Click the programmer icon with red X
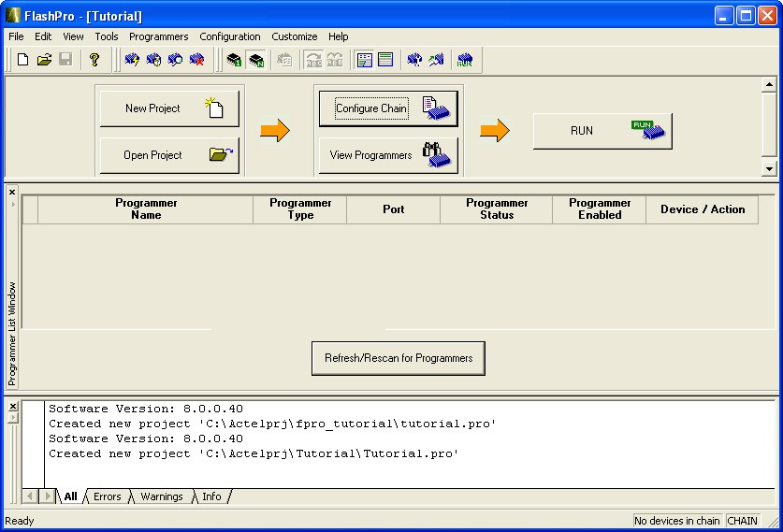The width and height of the screenshot is (783, 532). 196,60
